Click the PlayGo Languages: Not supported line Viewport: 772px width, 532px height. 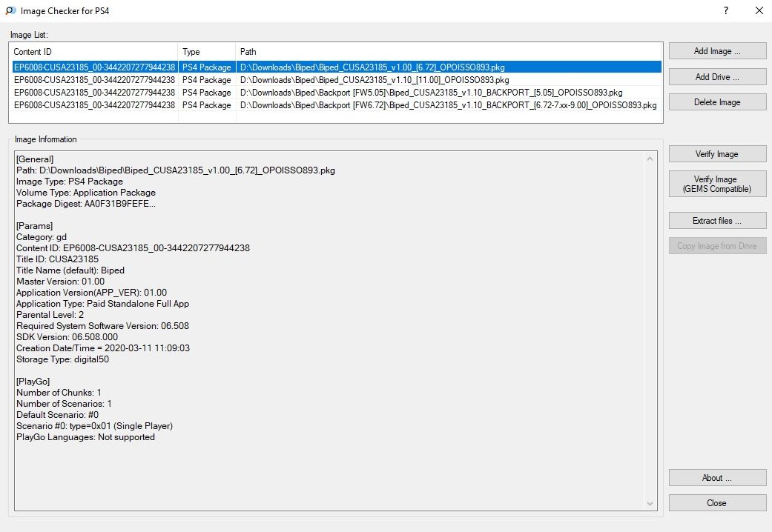coord(86,437)
